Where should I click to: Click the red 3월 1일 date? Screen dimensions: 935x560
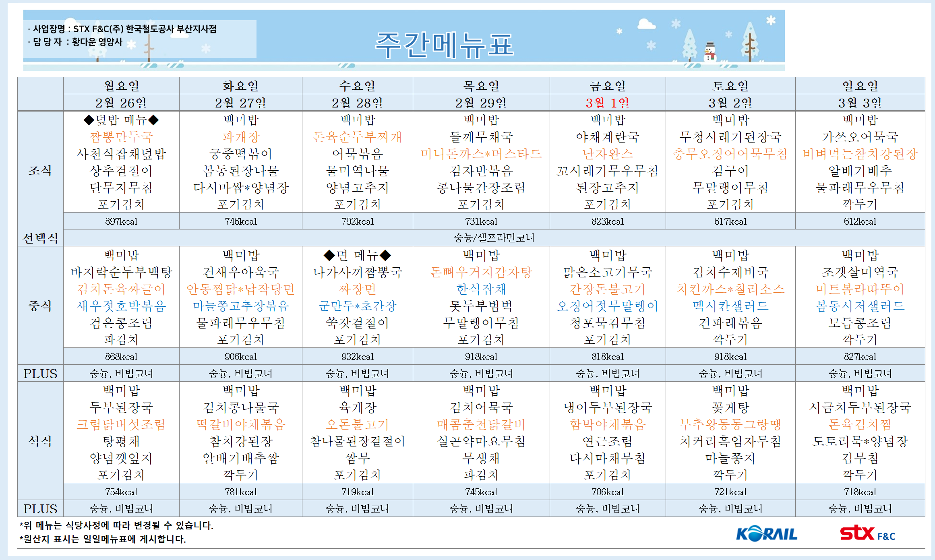(x=607, y=103)
